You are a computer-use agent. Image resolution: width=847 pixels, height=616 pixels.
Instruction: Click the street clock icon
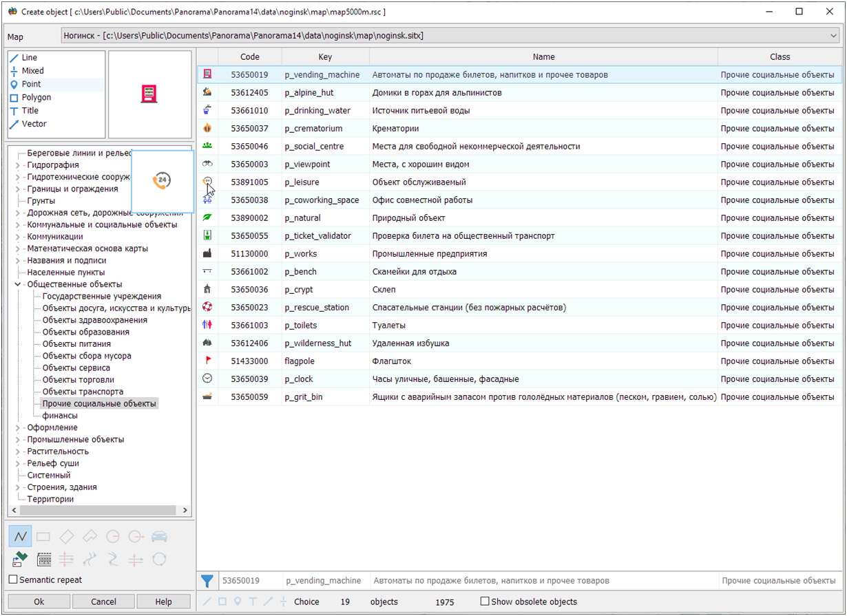[207, 379]
